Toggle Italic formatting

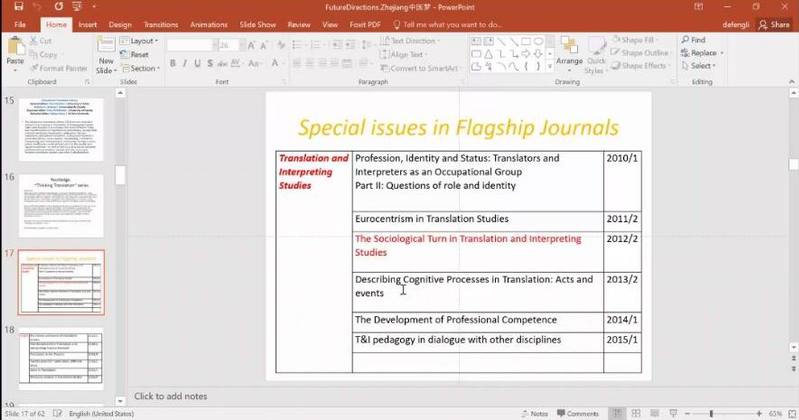coord(184,63)
